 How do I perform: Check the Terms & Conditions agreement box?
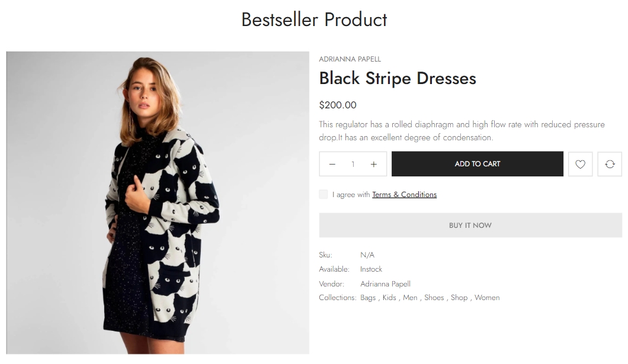323,194
